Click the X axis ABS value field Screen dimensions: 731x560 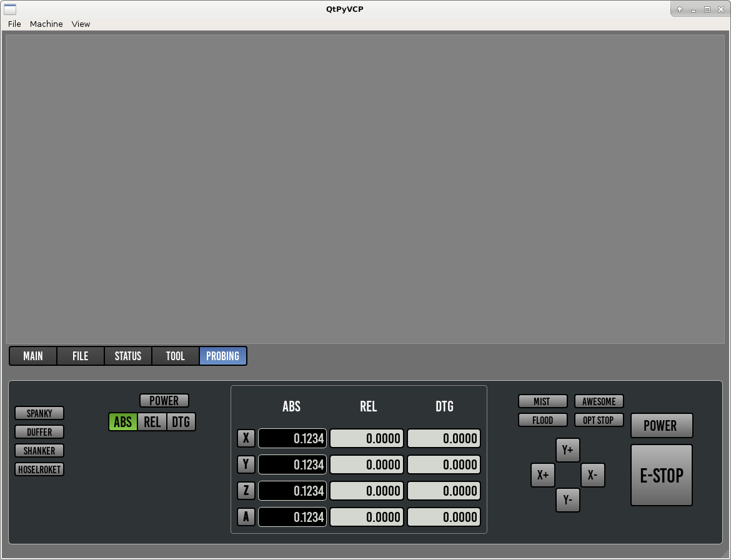[292, 438]
